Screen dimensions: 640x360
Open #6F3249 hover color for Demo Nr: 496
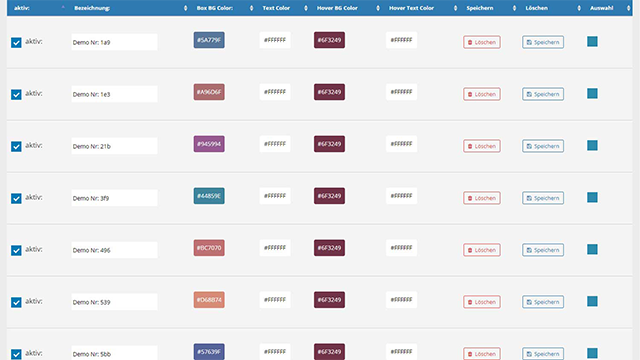(x=329, y=248)
